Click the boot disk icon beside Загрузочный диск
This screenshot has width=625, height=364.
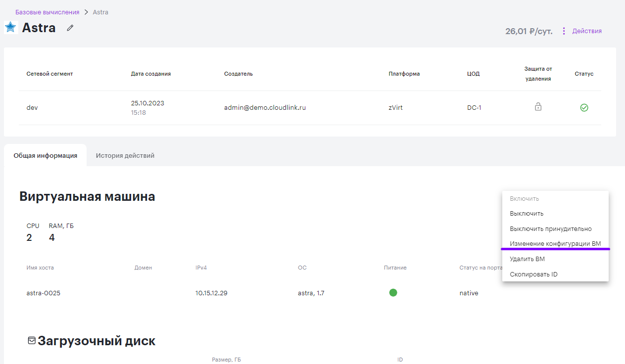[x=32, y=340]
